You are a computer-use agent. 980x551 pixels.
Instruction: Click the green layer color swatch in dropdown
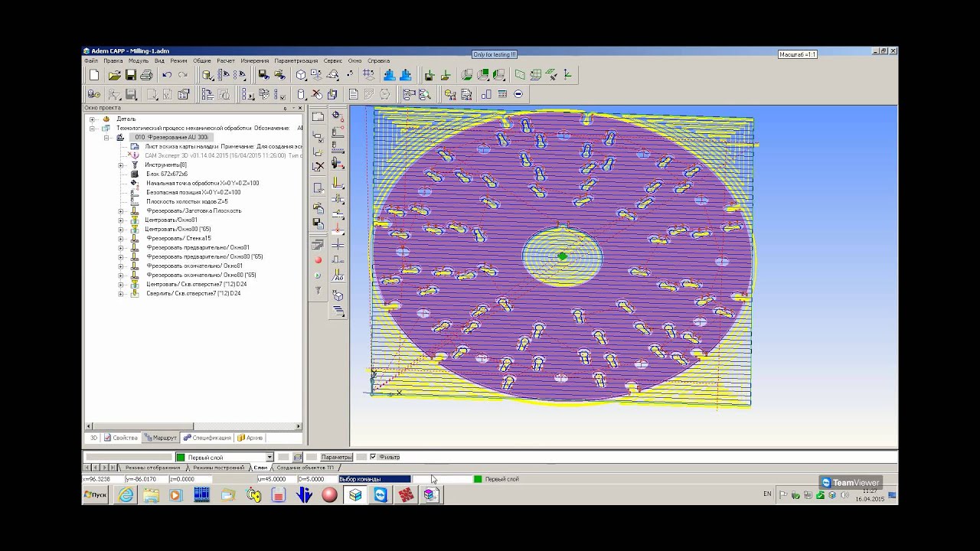[181, 457]
